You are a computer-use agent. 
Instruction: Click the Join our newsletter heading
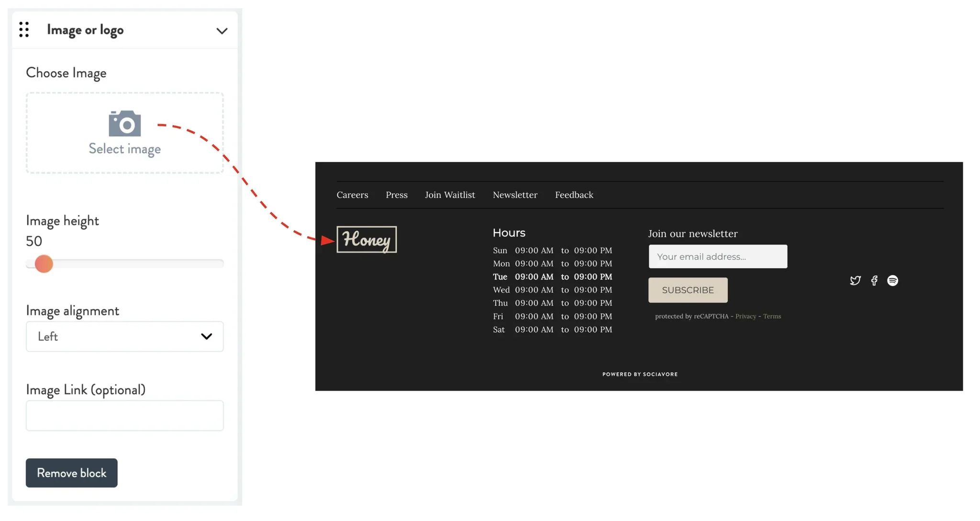(693, 234)
